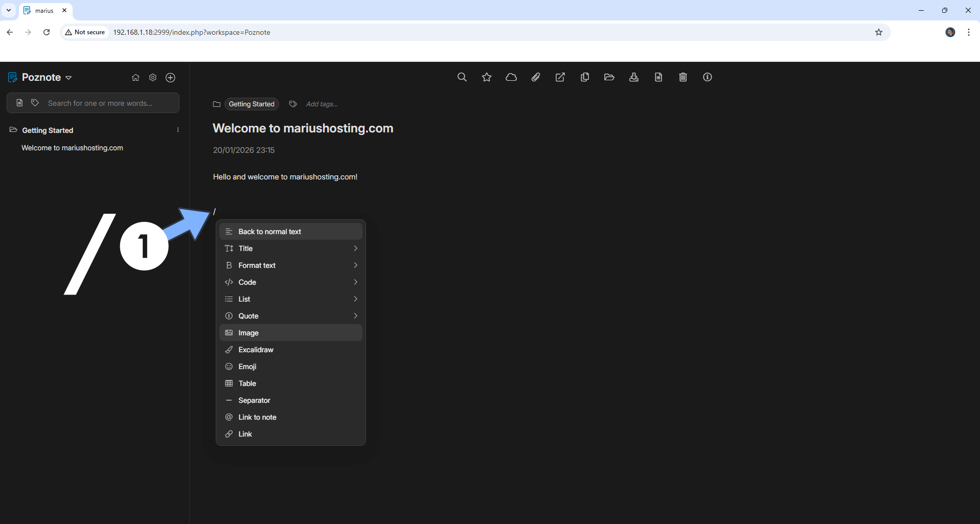980x524 pixels.
Task: Click the Getting Started folder badge
Action: click(x=252, y=104)
